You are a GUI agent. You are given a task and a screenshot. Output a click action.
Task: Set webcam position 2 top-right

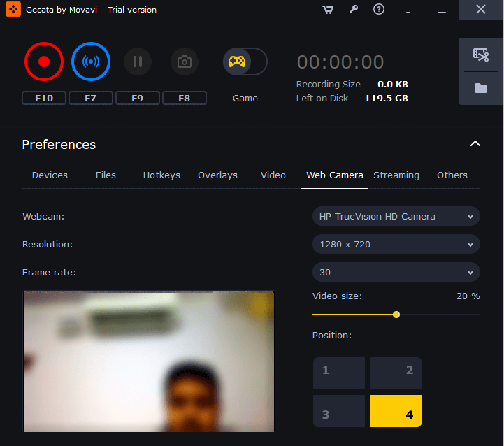tap(396, 373)
